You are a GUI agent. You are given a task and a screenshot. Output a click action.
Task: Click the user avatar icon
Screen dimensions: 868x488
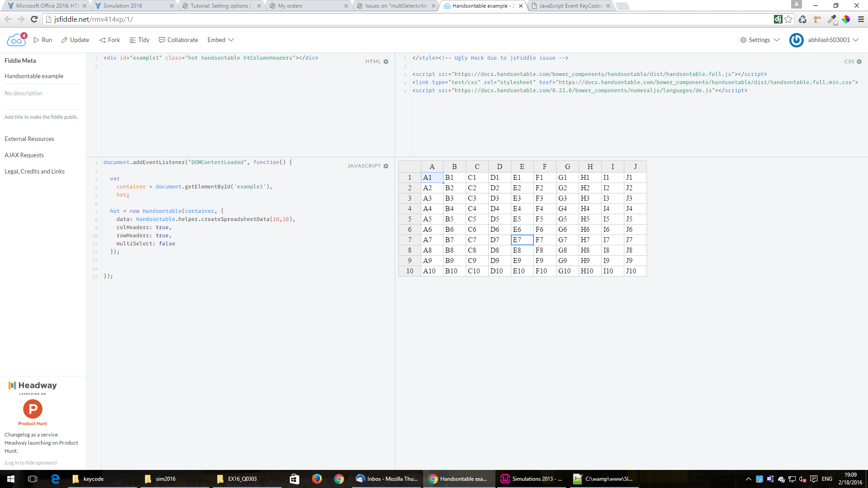796,40
